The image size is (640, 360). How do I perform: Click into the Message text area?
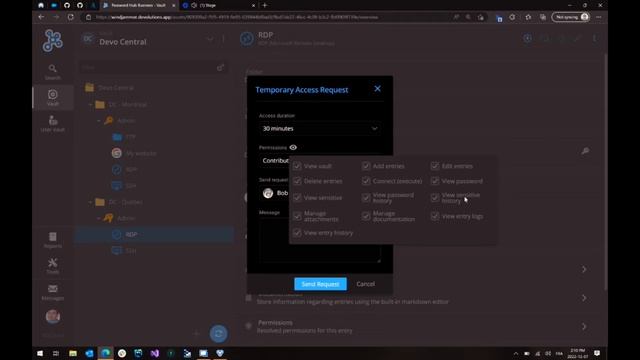point(320,240)
